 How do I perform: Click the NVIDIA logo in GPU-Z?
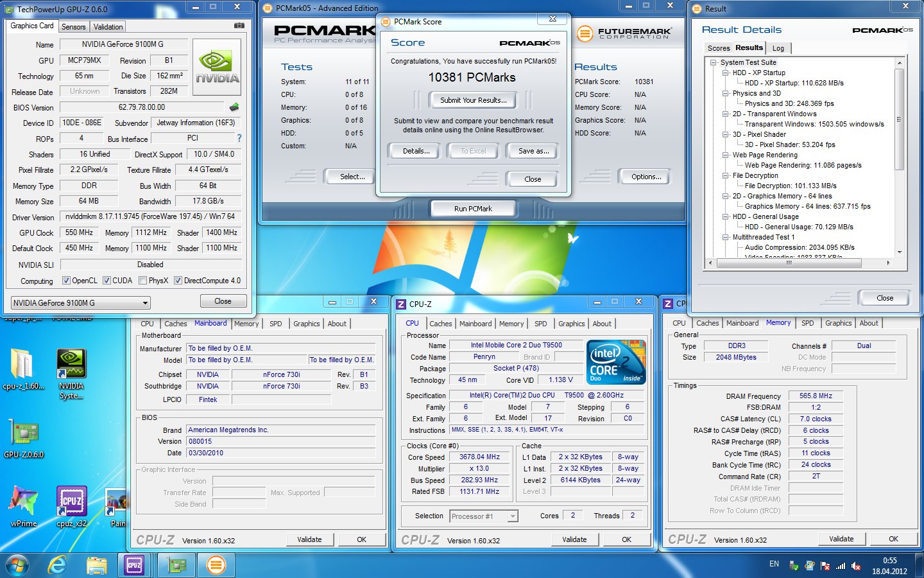[217, 67]
